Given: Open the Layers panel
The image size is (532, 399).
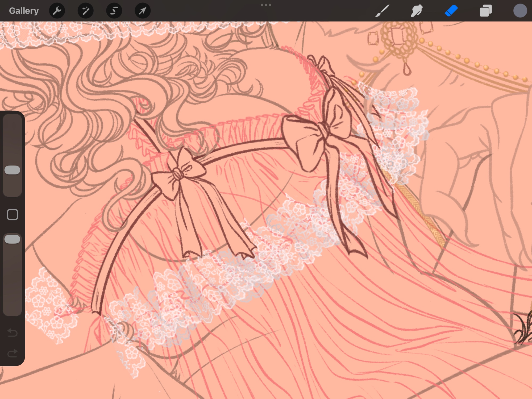Looking at the screenshot, I should point(485,11).
